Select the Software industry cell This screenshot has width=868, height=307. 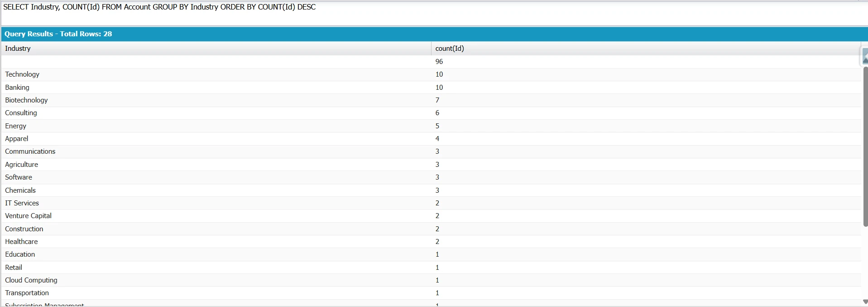[x=216, y=177]
